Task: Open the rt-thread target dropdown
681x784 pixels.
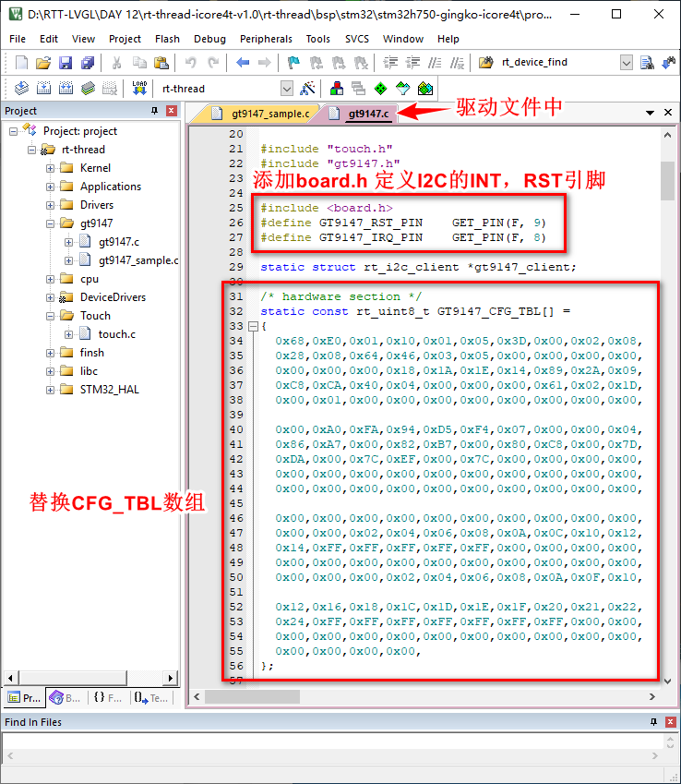Action: tap(286, 89)
